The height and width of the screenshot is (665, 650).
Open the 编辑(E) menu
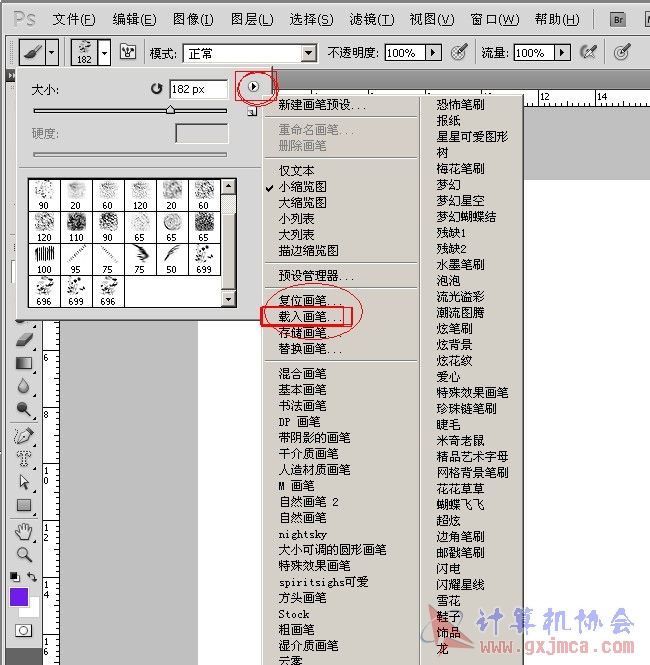tap(134, 20)
